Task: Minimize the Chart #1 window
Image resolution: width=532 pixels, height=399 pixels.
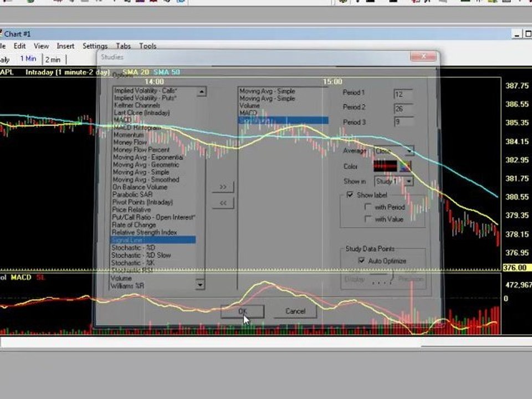Action: pos(516,34)
